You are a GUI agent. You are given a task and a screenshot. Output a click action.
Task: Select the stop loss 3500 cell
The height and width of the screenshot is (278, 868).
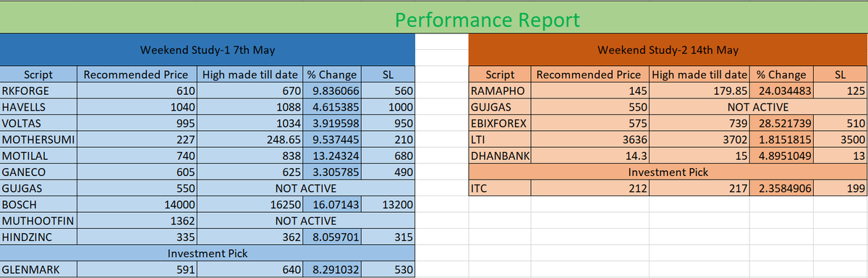click(x=841, y=139)
